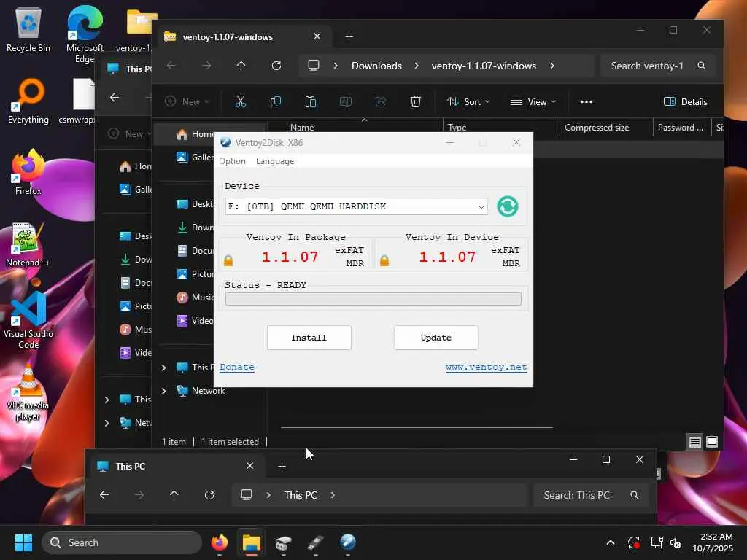Click Refresh icon in ventoy-1.1.07-windows window

pyautogui.click(x=276, y=66)
